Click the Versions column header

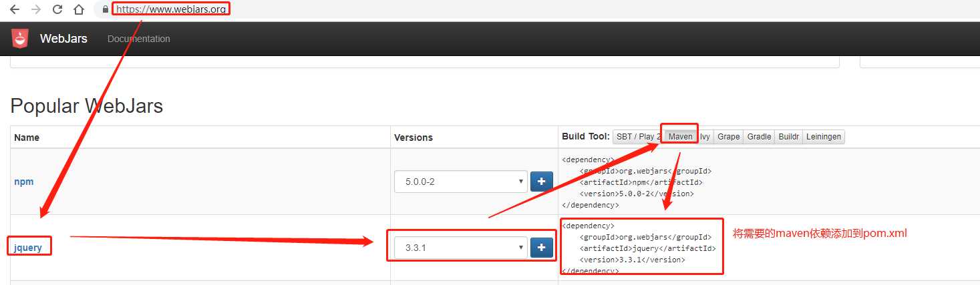[x=414, y=137]
